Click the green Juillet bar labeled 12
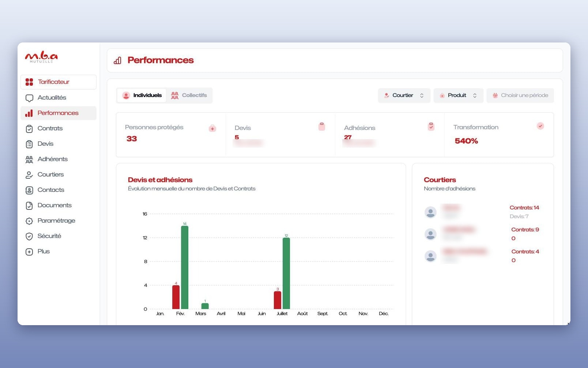 coord(286,274)
